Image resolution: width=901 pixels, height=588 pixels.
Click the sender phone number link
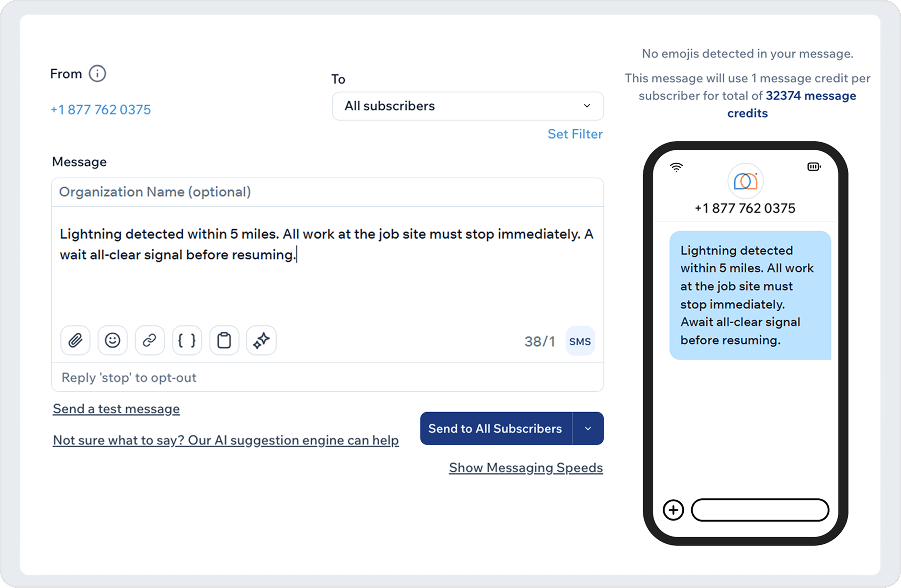101,110
